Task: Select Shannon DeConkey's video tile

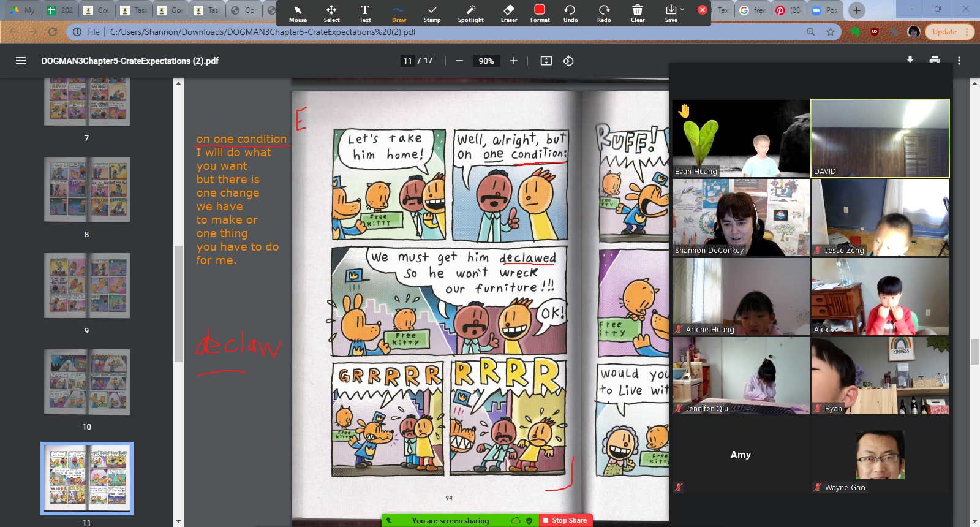Action: pos(741,218)
